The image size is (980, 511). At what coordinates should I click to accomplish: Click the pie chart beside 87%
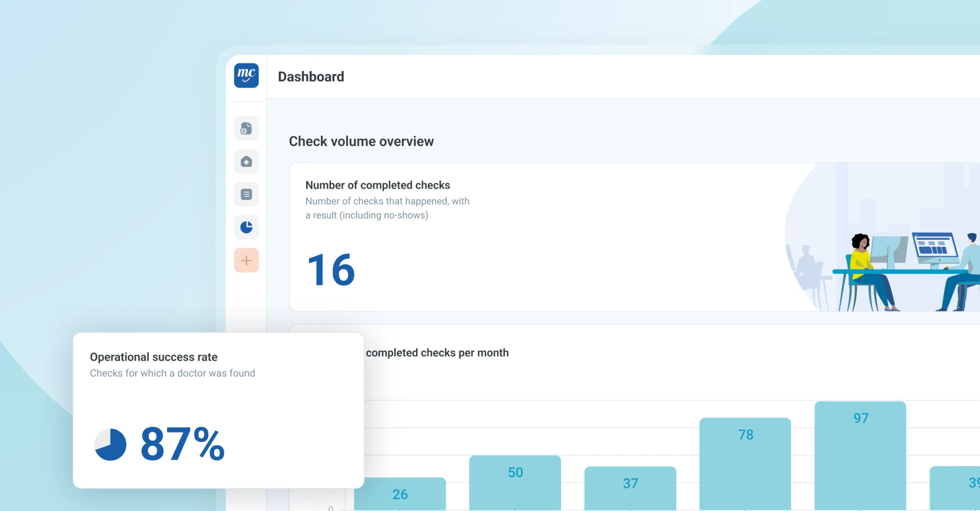point(110,444)
